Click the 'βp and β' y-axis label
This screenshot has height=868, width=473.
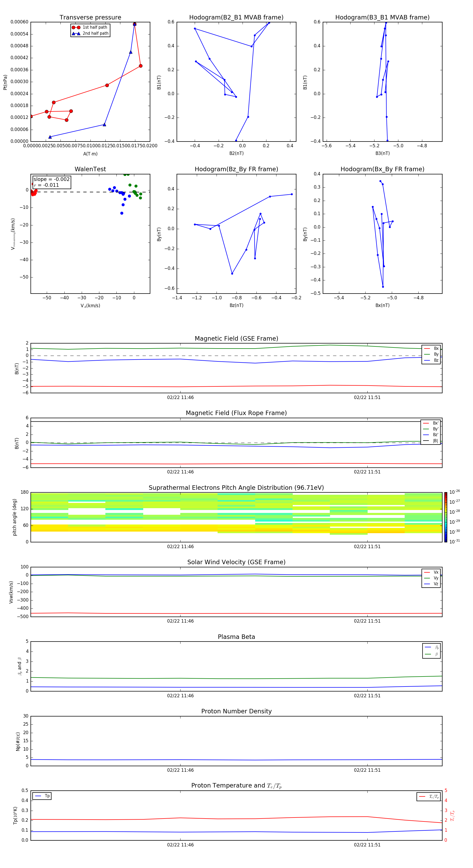click(x=19, y=666)
